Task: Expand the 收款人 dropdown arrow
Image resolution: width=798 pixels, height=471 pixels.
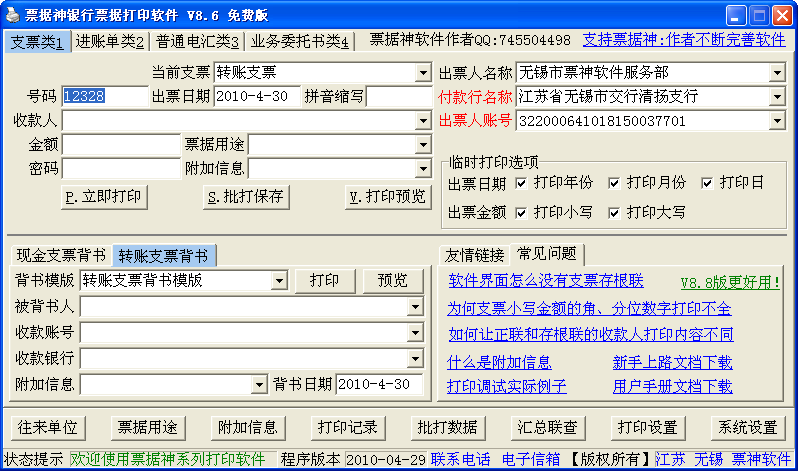Action: click(422, 121)
